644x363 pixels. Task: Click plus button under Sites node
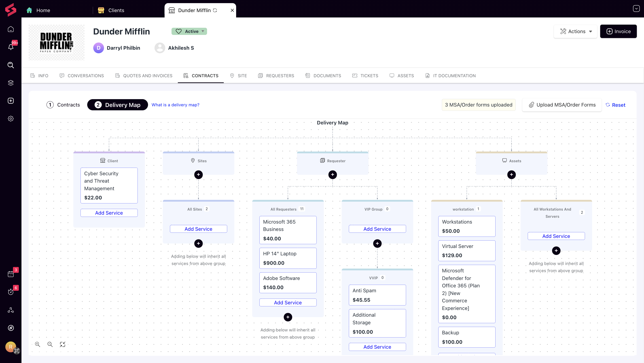coord(199,175)
